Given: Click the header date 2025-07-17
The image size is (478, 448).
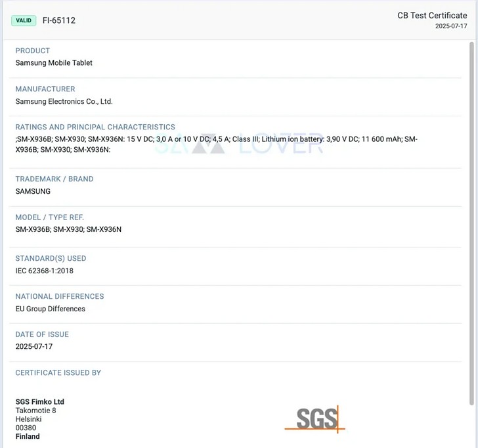Looking at the screenshot, I should tap(451, 26).
